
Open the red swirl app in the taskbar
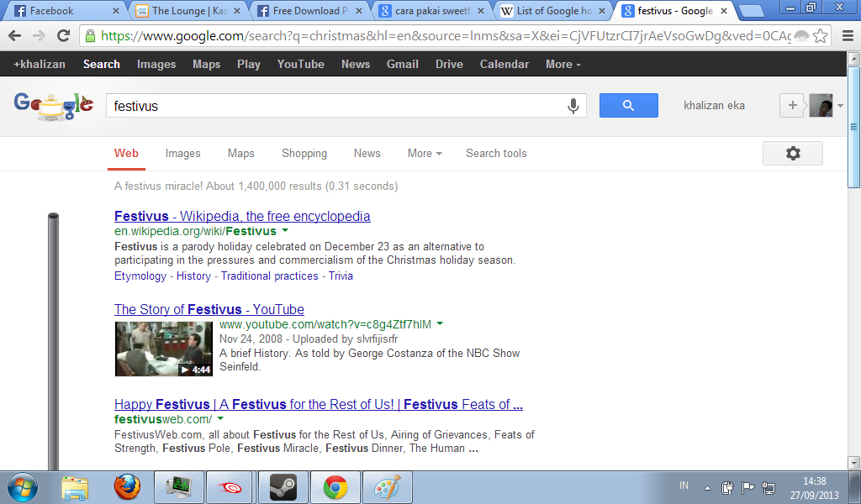tap(230, 487)
